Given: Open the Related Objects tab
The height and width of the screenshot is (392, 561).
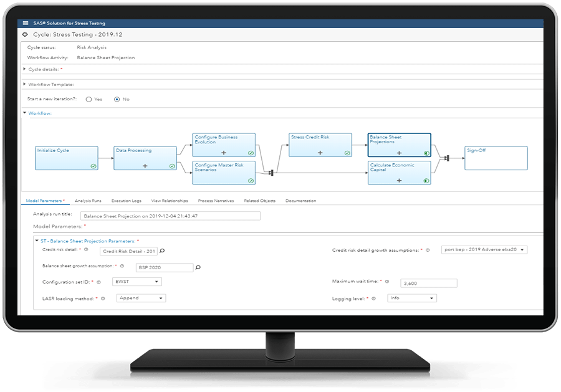Looking at the screenshot, I should [260, 201].
